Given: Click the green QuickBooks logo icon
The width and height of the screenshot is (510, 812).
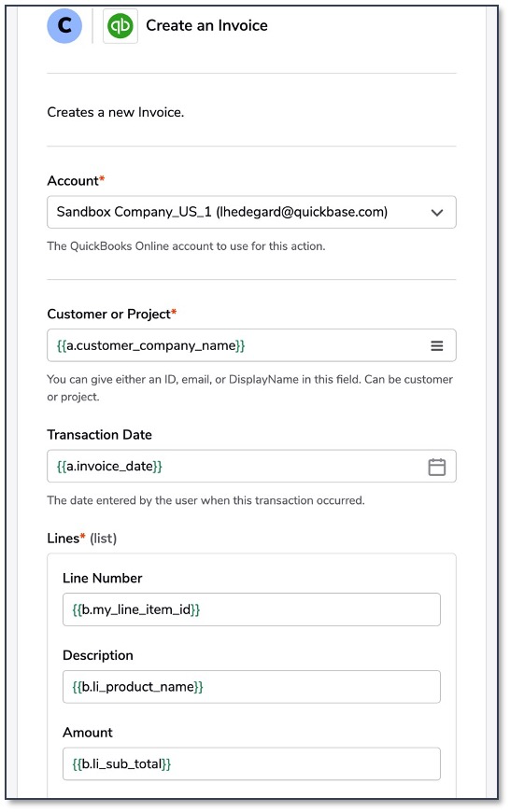Looking at the screenshot, I should click(x=120, y=25).
